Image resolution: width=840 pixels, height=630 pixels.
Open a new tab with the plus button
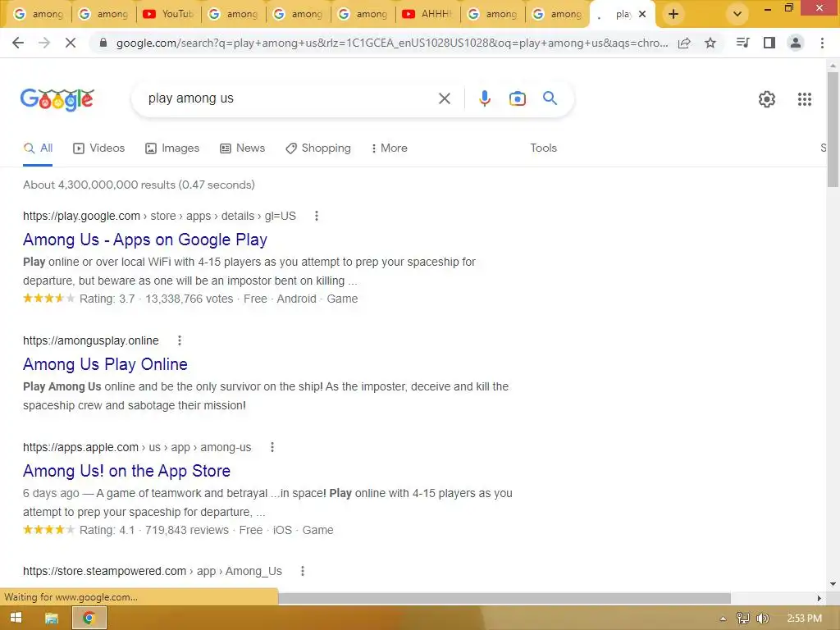coord(673,15)
